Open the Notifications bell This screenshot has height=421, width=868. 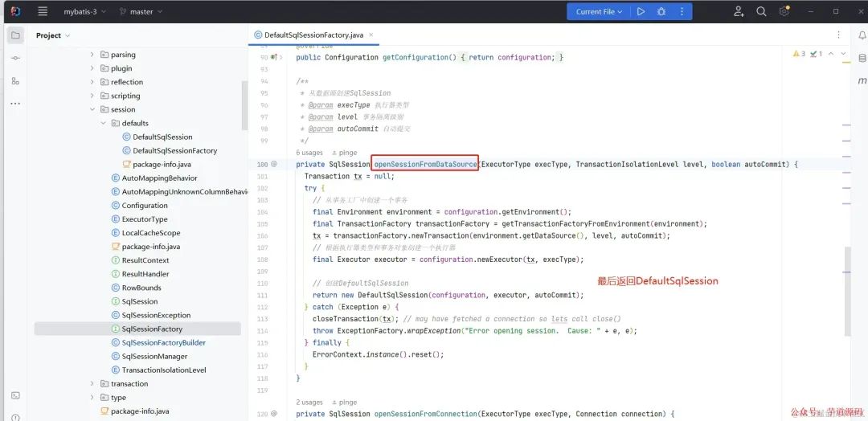point(862,35)
